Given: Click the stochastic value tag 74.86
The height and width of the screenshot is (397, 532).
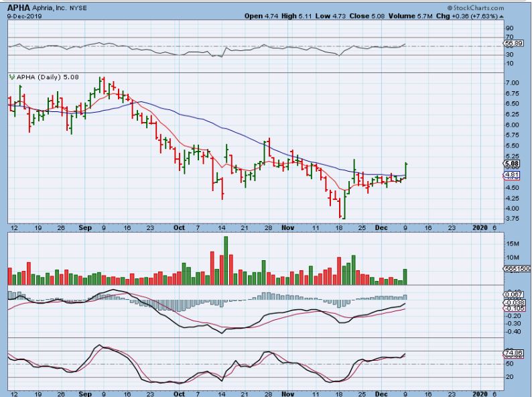Looking at the screenshot, I should [513, 353].
